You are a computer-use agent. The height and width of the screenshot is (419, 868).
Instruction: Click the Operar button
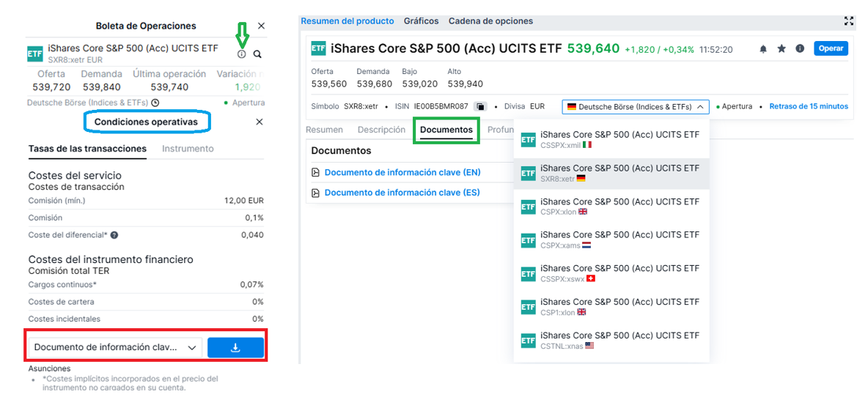[x=831, y=48]
